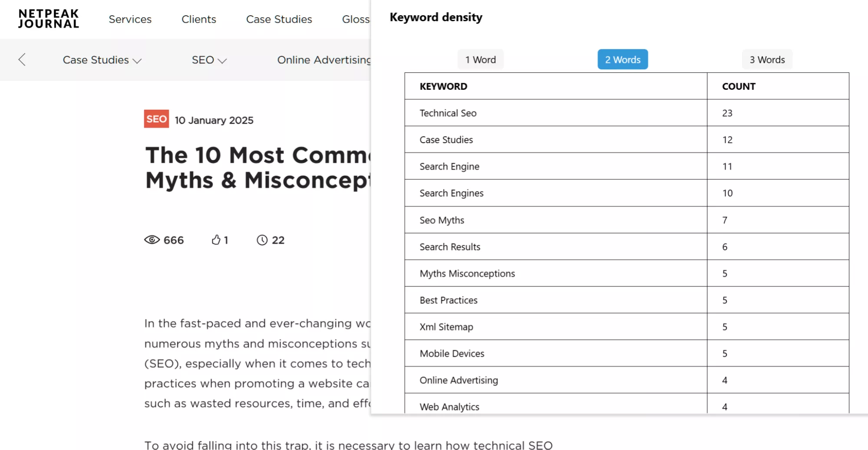Open the Services menu item

click(x=130, y=19)
